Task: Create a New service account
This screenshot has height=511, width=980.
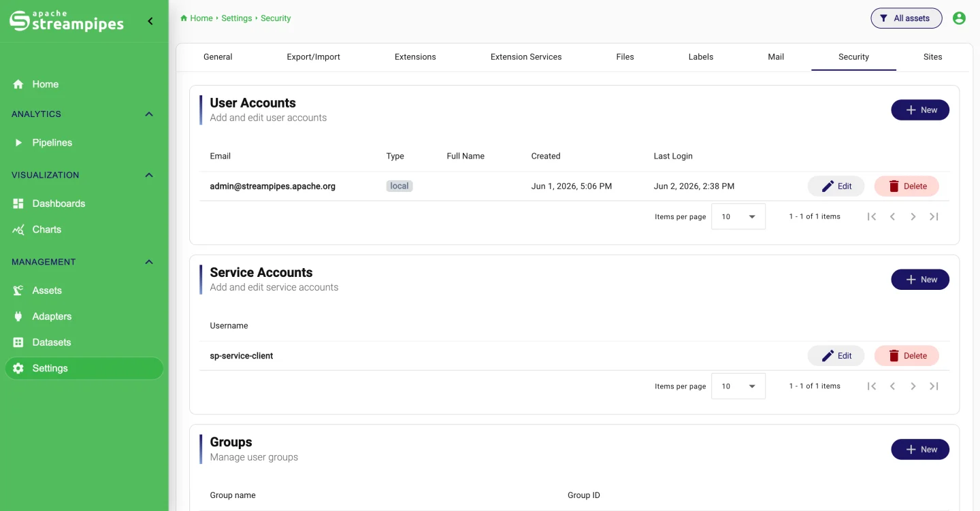Action: pyautogui.click(x=920, y=280)
